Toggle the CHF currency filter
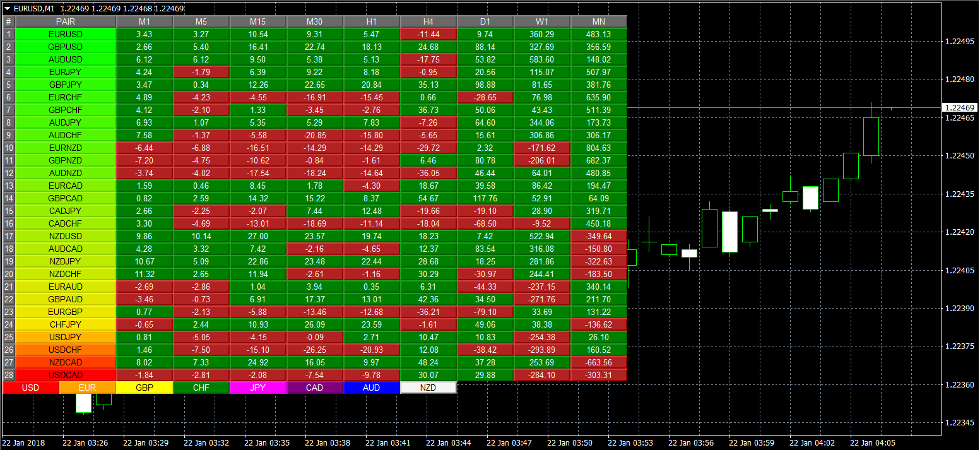The image size is (980, 450). click(x=201, y=388)
